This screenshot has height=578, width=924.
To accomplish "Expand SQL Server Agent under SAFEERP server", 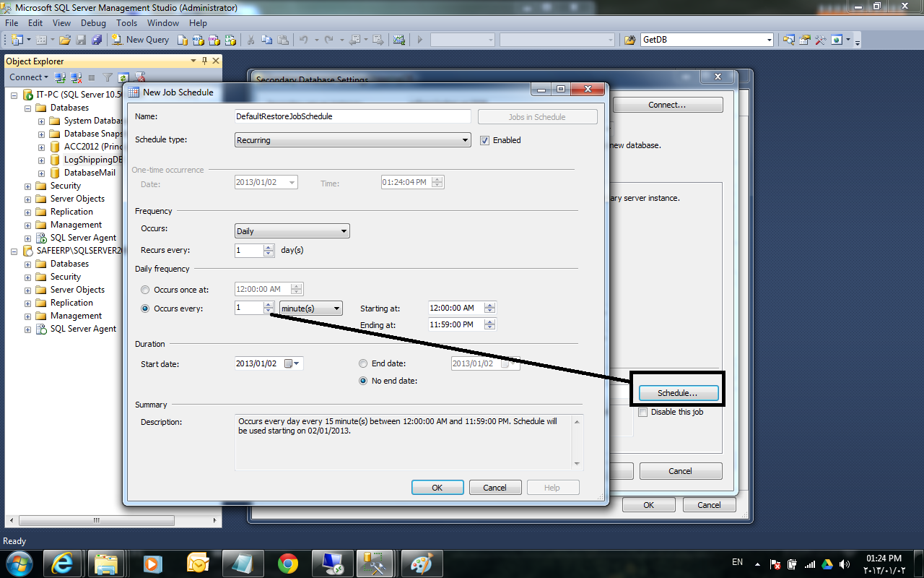I will pos(28,329).
